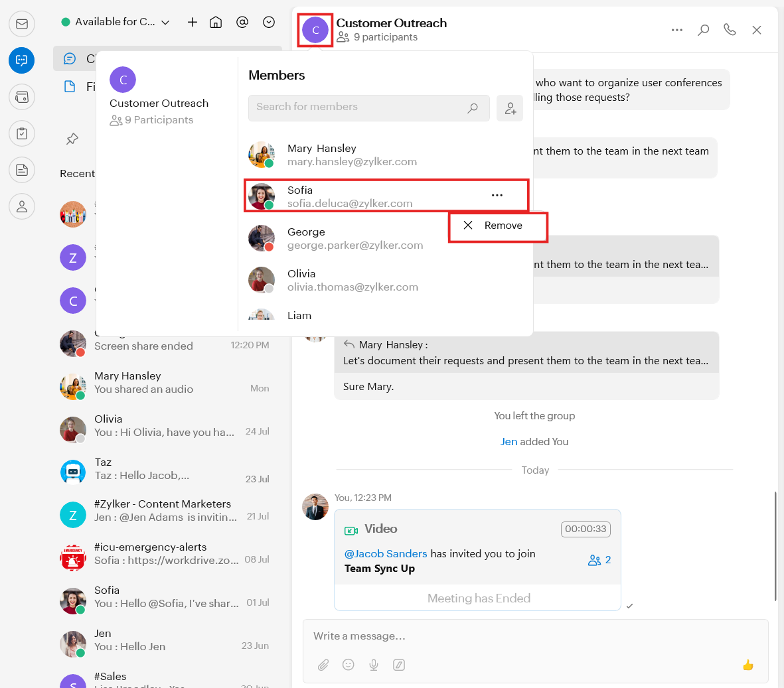Open the Mail app icon in sidebar
784x688 pixels.
22,23
